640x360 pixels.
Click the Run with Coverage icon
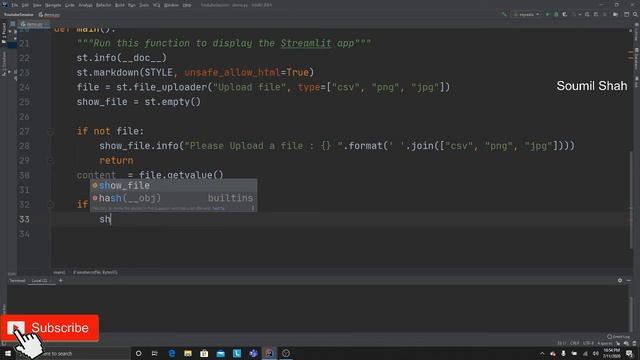pyautogui.click(x=565, y=14)
